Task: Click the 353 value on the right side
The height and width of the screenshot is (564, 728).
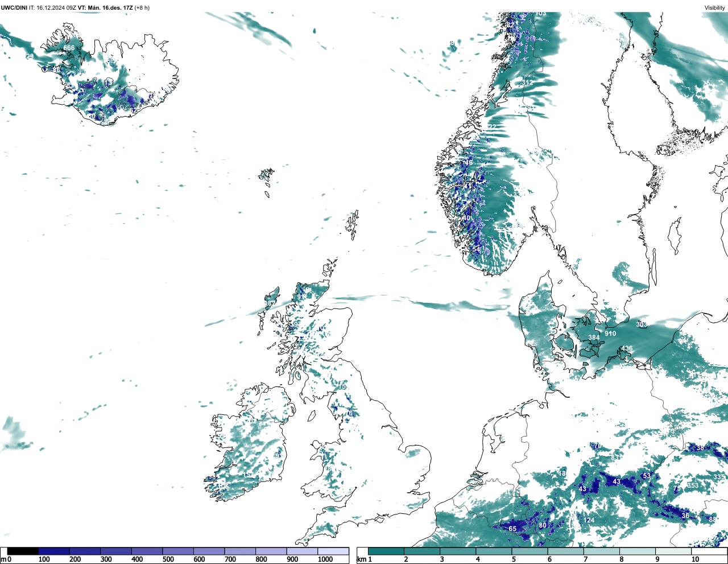Action: [693, 485]
